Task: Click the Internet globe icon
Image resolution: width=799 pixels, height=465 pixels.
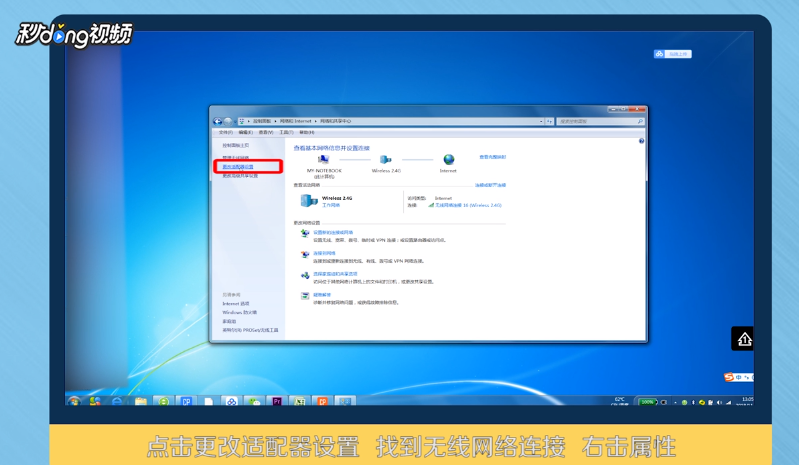Action: 448,160
